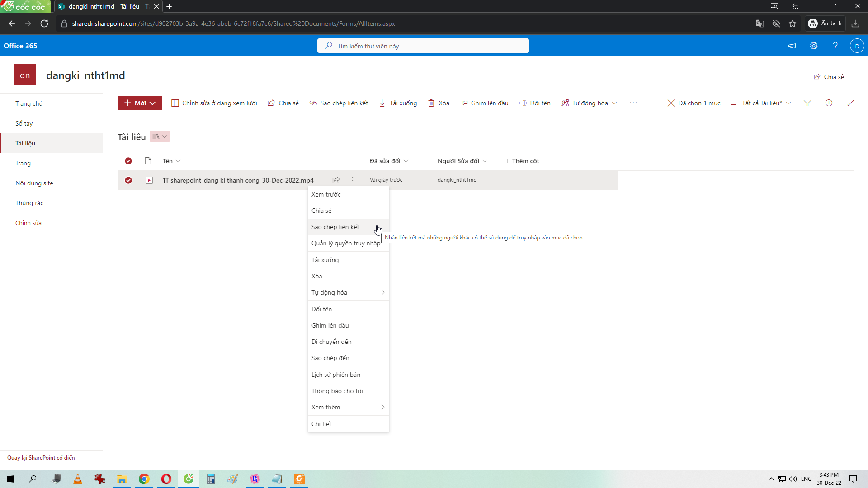Open Đã sửa đổi column dropdown
The height and width of the screenshot is (488, 868).
[389, 161]
